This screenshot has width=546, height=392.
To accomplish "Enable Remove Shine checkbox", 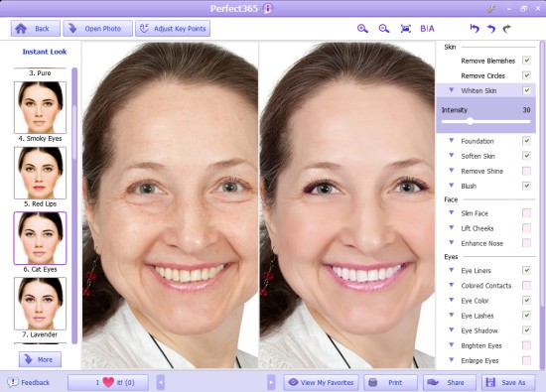I will [x=526, y=171].
